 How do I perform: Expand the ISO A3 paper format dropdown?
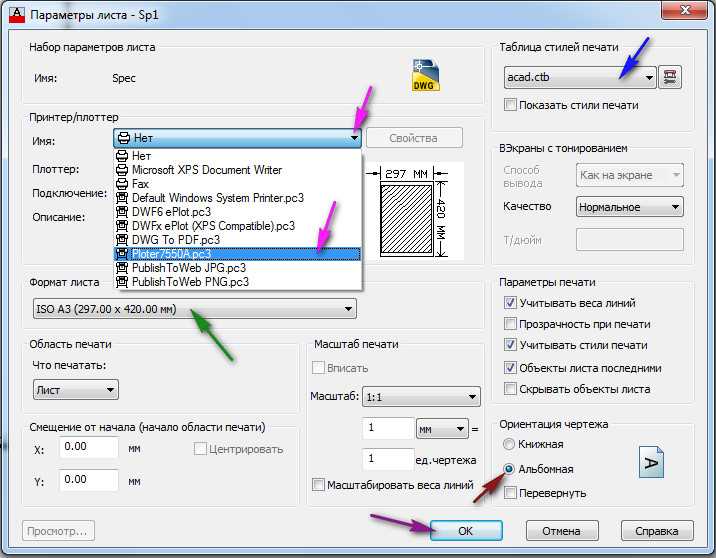[x=195, y=309]
